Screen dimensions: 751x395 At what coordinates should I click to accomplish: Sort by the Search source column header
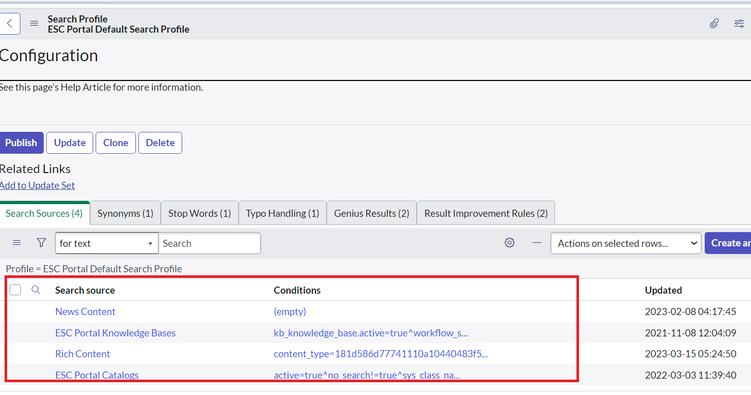click(x=85, y=290)
